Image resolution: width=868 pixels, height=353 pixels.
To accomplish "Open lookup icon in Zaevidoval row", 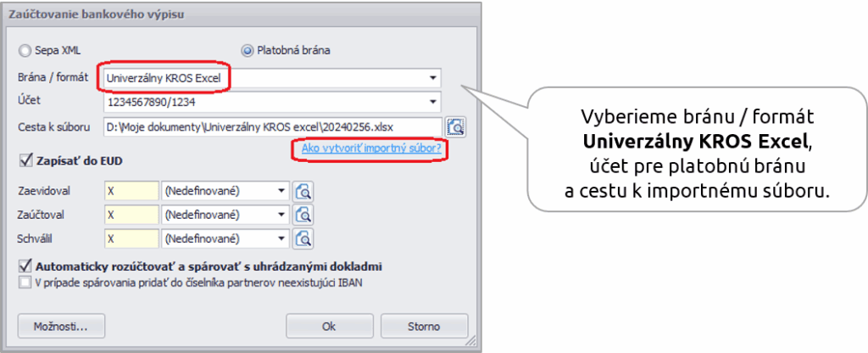I will 303,191.
